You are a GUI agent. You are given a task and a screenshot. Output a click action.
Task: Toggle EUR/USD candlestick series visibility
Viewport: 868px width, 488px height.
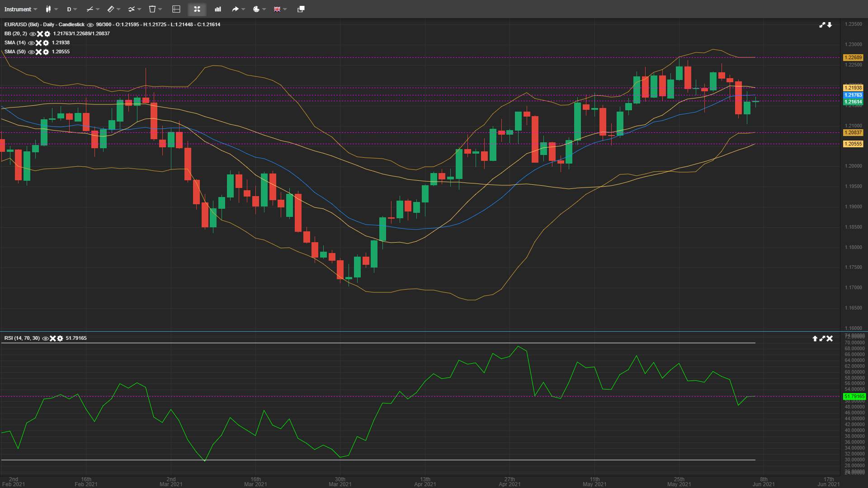(90, 25)
